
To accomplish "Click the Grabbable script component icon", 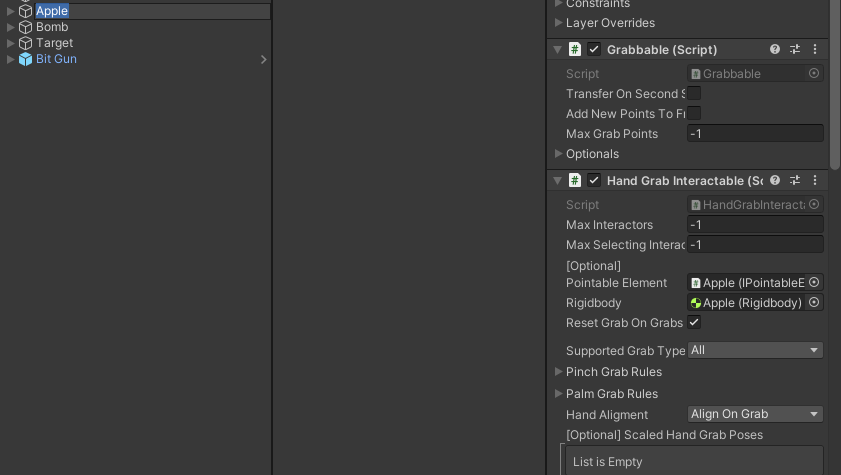I will coord(575,49).
